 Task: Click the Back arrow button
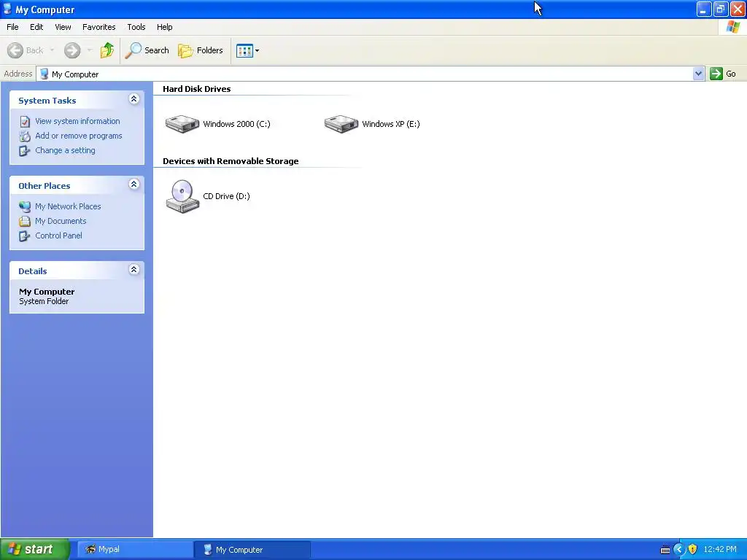(x=25, y=50)
